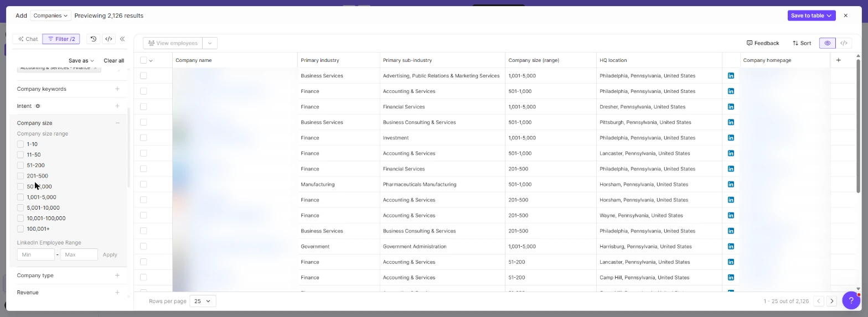
Task: Close the Add Companies dialog
Action: (845, 15)
